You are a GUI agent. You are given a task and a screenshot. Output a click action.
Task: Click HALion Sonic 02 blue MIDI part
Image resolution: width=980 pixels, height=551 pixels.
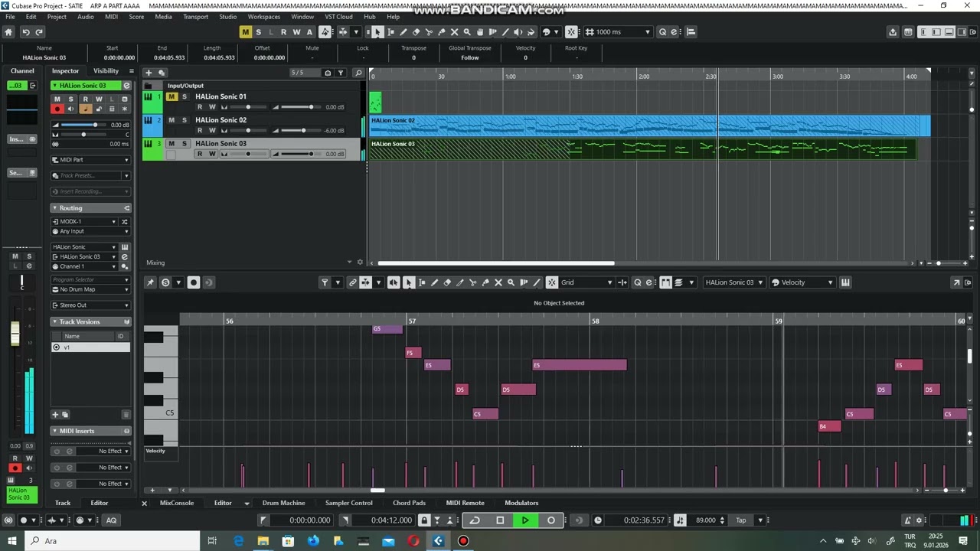649,126
